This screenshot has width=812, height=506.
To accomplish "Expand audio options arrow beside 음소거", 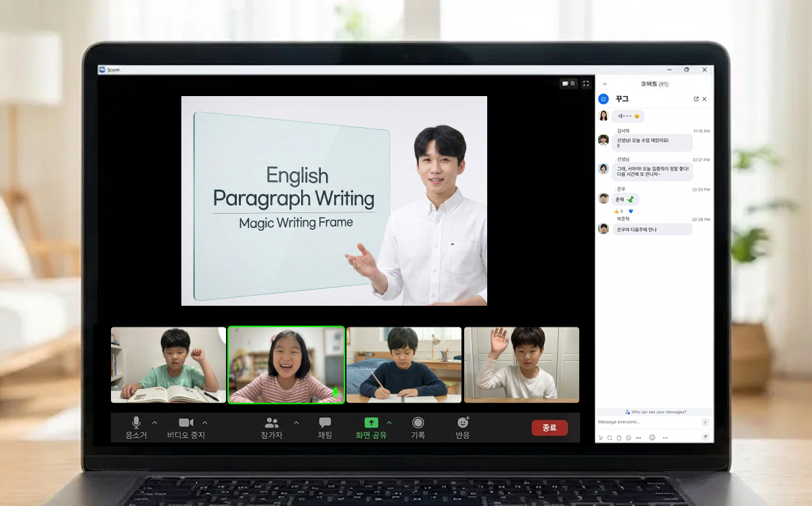I will tap(154, 423).
